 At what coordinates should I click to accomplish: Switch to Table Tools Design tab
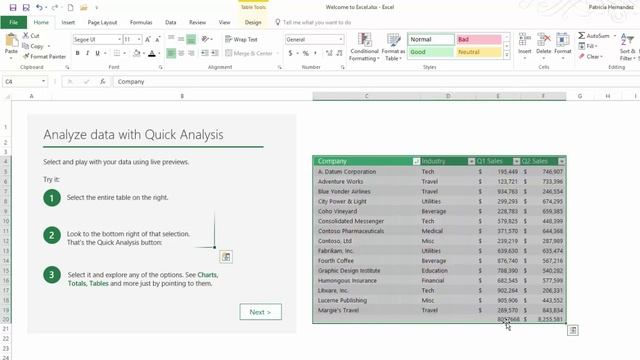pyautogui.click(x=253, y=22)
